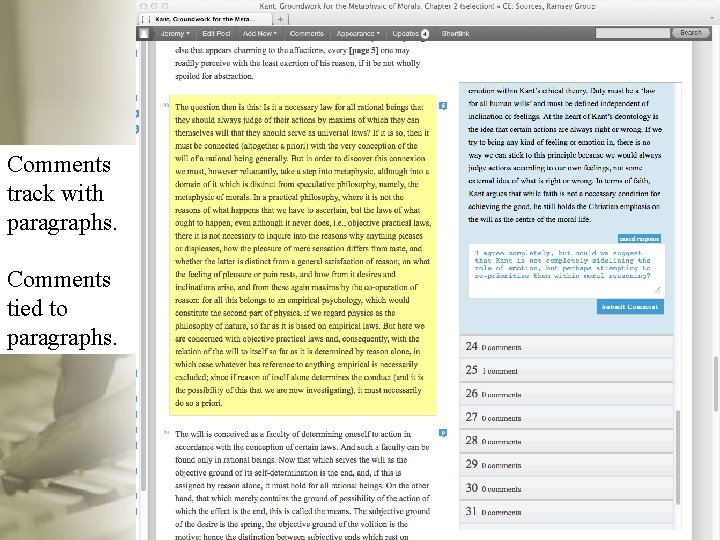Open the Jeremy user dropdown menu
720x540 pixels.
pyautogui.click(x=174, y=34)
